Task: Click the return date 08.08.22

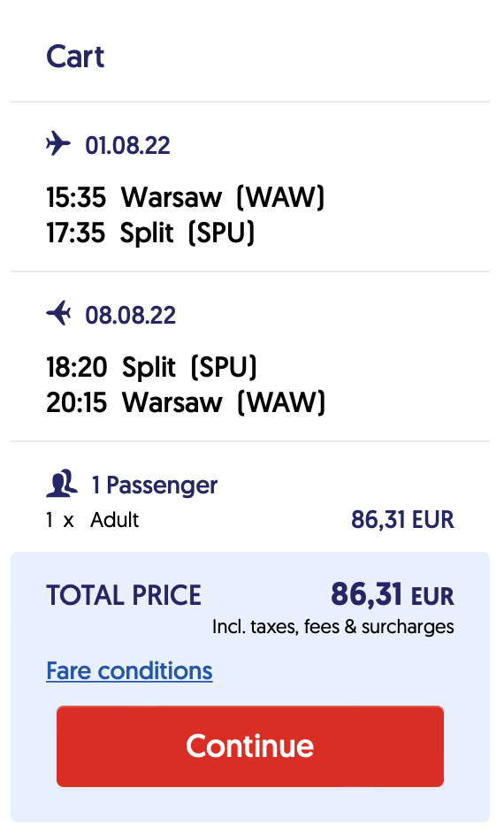Action: pos(130,315)
